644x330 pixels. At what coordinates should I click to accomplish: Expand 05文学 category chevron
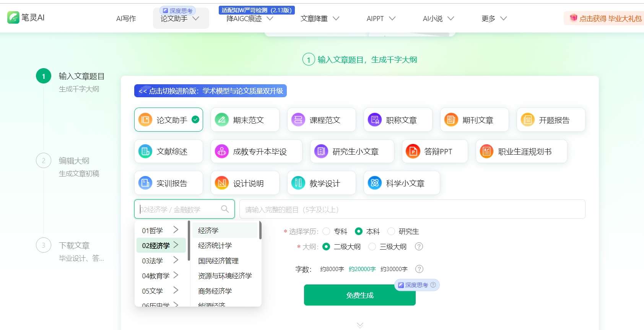click(x=176, y=290)
